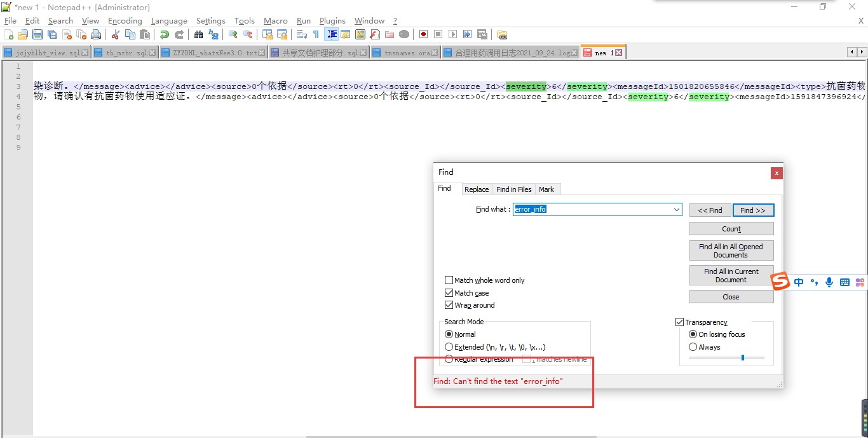This screenshot has width=868, height=438.
Task: Click the Save Recorded Macro icon
Action: coord(482,34)
